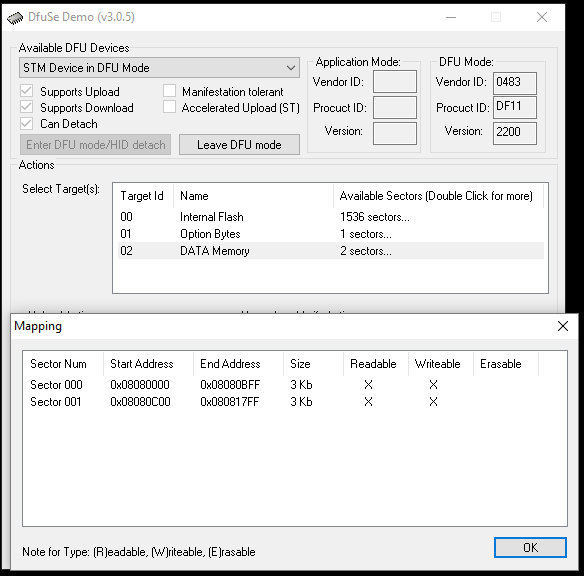Click Readable column header

pos(375,364)
